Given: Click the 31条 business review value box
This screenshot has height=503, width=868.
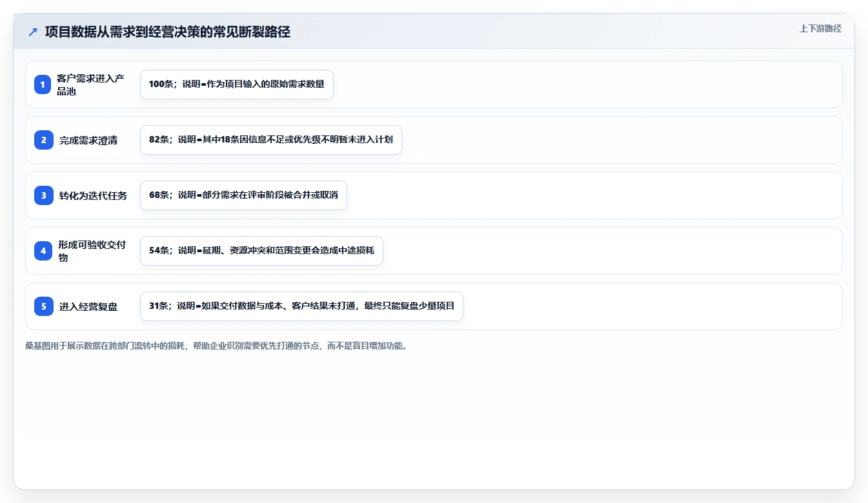Looking at the screenshot, I should pyautogui.click(x=301, y=306).
